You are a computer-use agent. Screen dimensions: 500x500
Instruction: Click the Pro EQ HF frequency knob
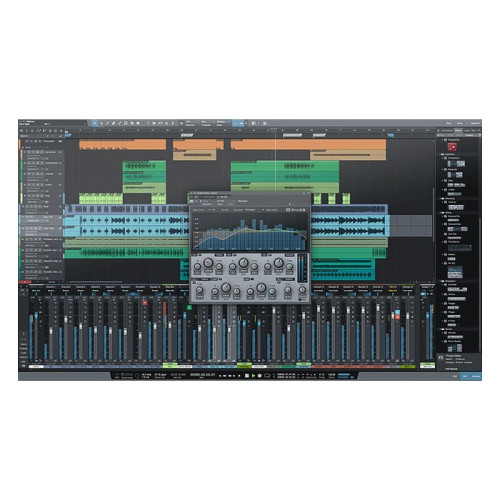(289, 266)
